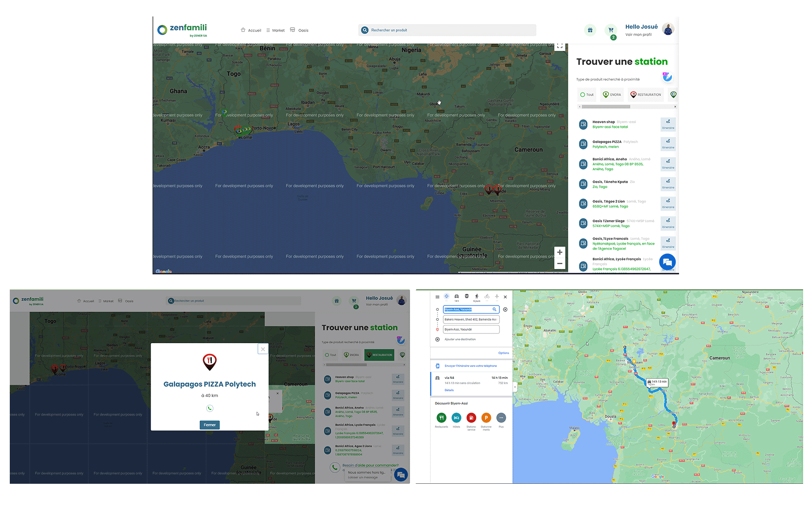This screenshot has height=506, width=812.
Task: Open Google Maps hamburger menu
Action: (x=437, y=297)
